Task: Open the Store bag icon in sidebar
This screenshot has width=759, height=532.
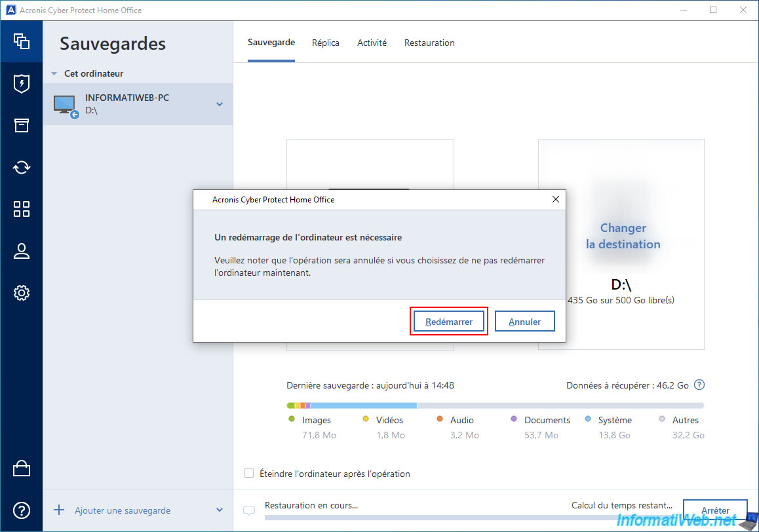Action: pos(21,468)
